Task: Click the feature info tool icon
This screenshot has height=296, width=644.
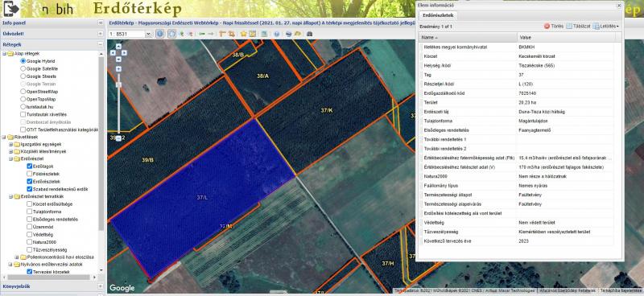Action: (160, 34)
